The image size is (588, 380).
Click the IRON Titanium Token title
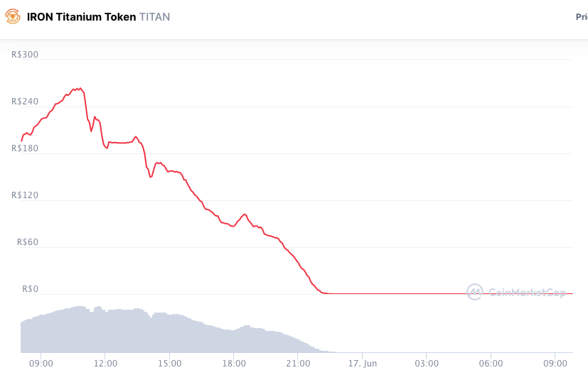[81, 16]
